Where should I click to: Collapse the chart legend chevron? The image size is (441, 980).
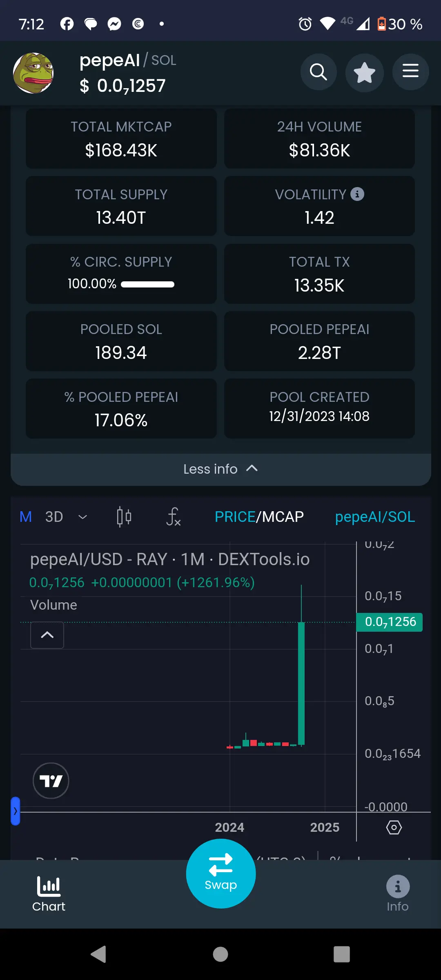47,635
